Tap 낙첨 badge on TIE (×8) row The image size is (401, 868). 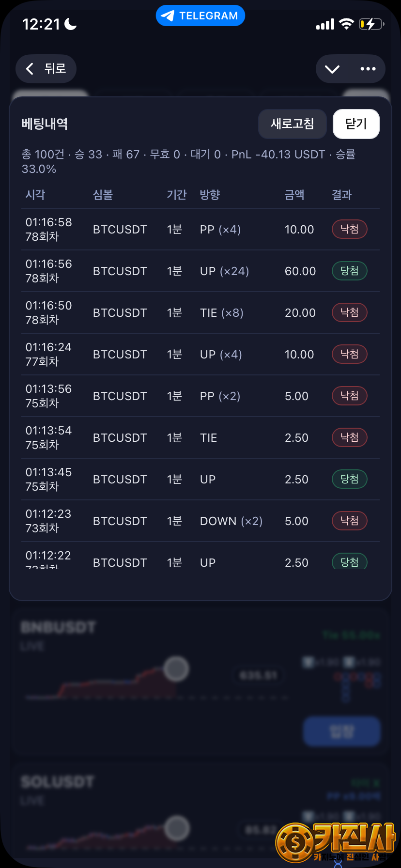click(x=349, y=312)
